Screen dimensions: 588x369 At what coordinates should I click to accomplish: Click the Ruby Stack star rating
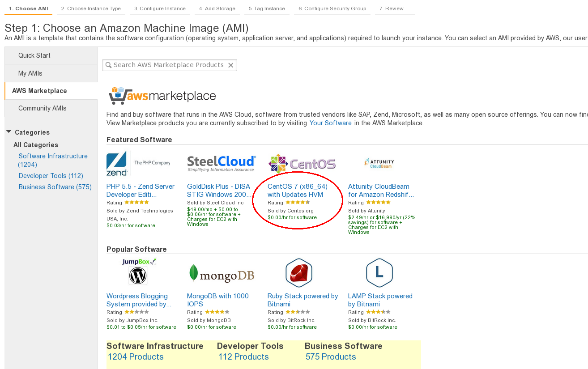298,312
